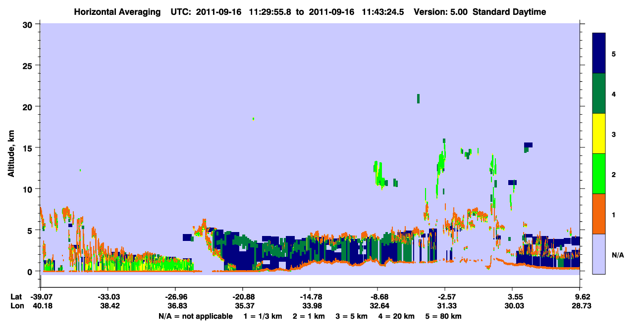Click the lavender N/A colorbar segment
Image resolution: width=644 pixels, height=330 pixels.
[599, 253]
